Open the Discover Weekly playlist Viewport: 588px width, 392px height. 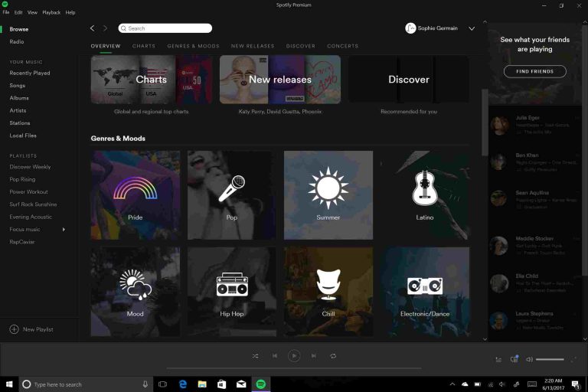tap(30, 167)
